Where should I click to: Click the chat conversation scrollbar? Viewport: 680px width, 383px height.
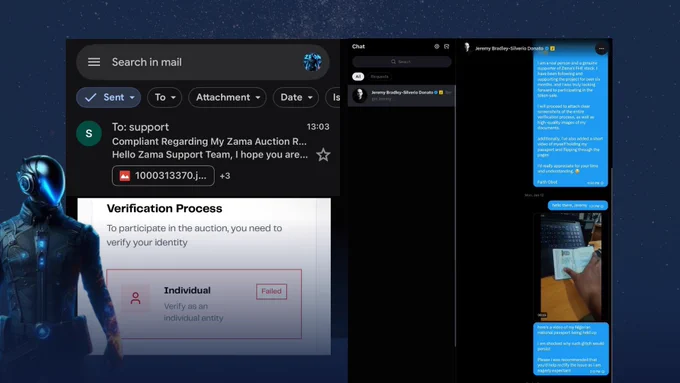pyautogui.click(x=611, y=276)
